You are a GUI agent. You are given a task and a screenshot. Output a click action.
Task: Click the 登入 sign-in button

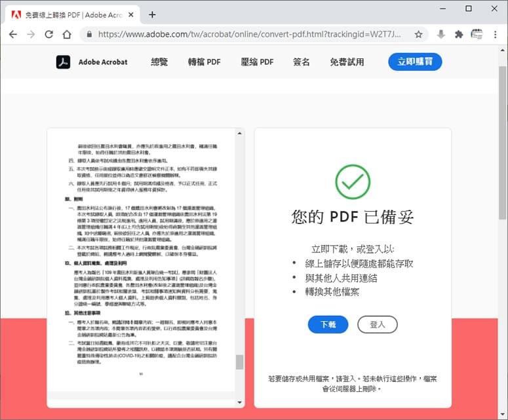tap(378, 324)
